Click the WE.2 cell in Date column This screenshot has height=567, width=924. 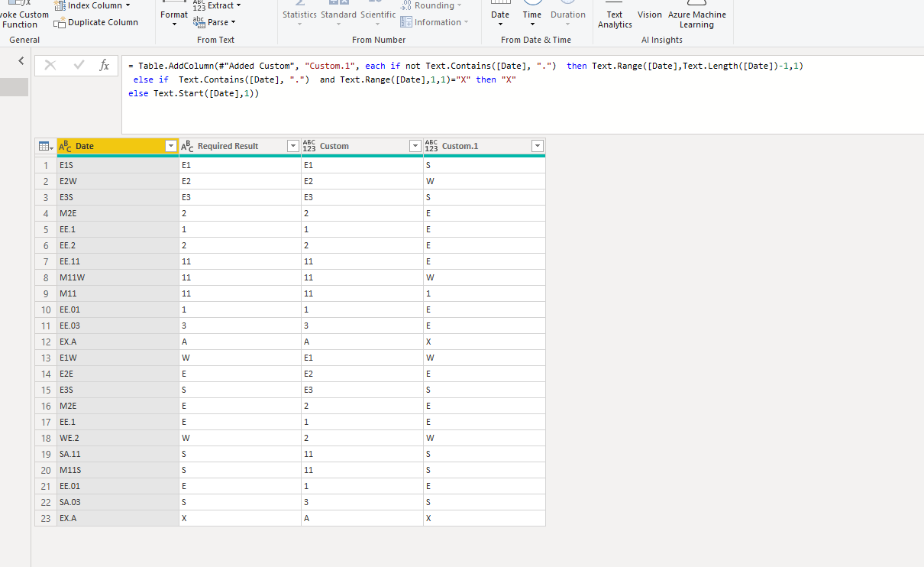(x=118, y=438)
